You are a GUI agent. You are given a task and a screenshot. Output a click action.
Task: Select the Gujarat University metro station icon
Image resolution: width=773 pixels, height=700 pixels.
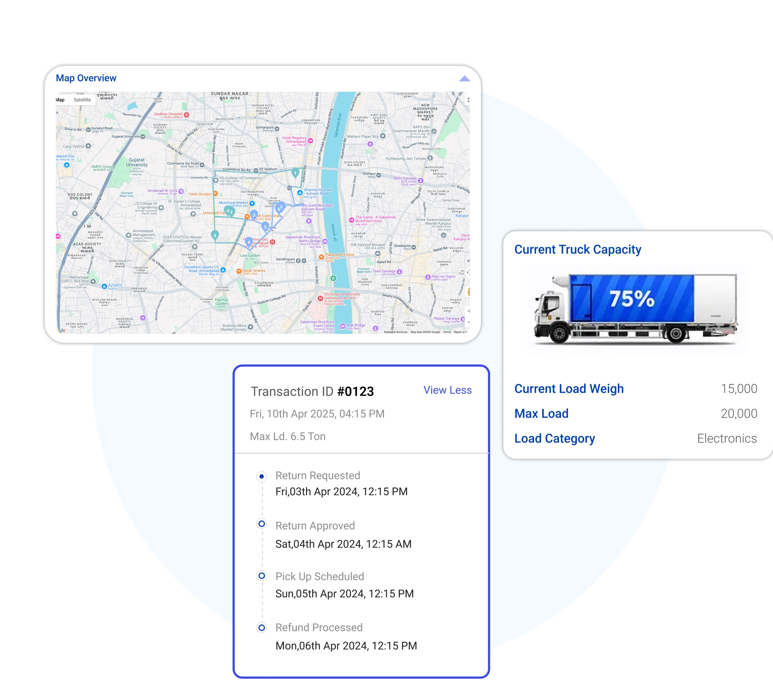point(143,137)
